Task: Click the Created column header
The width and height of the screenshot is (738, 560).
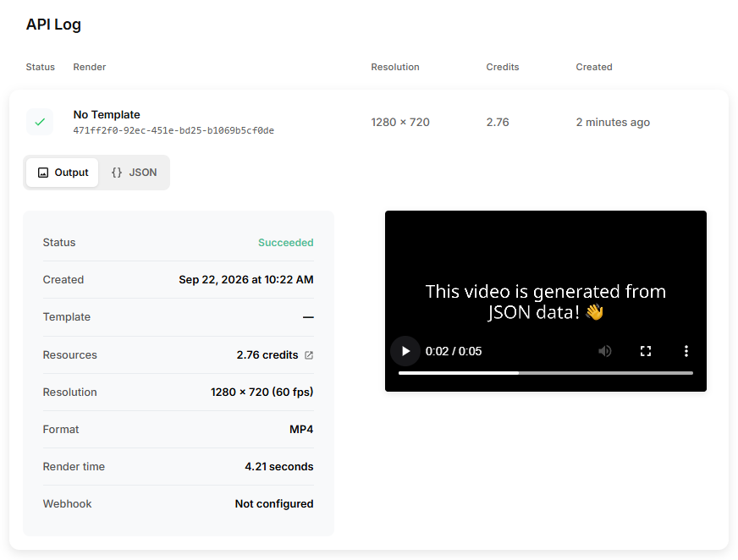Action: pyautogui.click(x=594, y=68)
